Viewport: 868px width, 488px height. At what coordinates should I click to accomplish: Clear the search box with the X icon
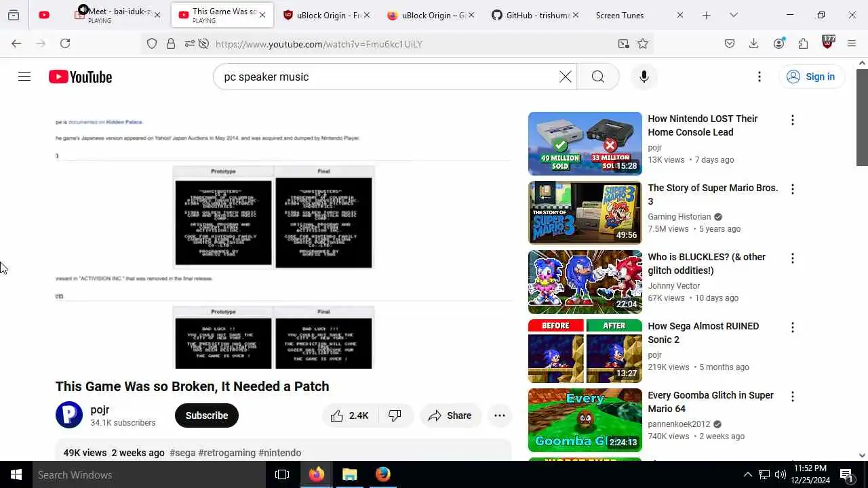pos(566,77)
